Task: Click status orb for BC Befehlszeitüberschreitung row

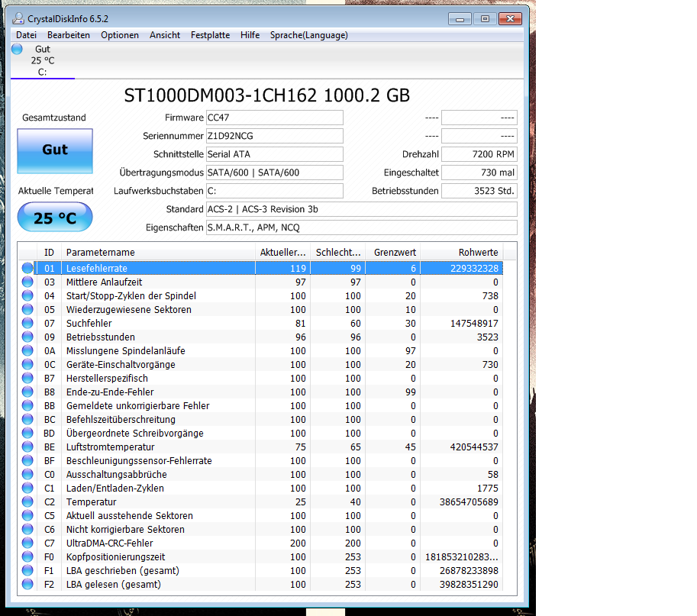Action: (x=27, y=419)
